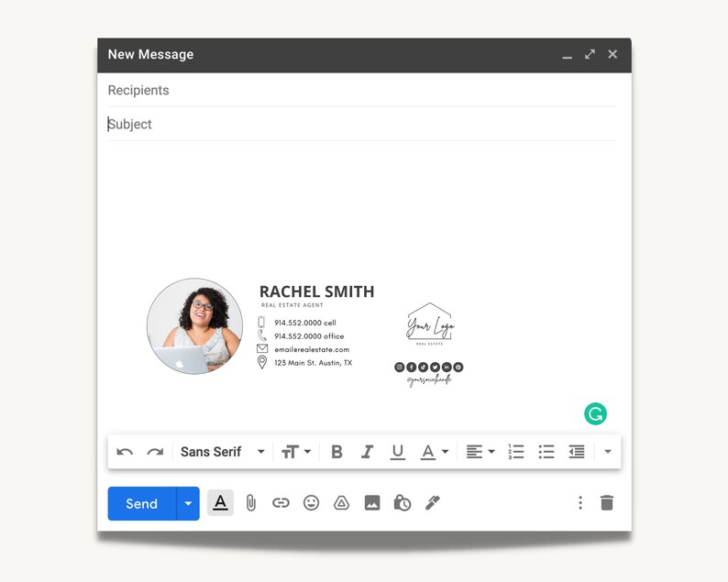
Task: Insert a link
Action: tap(281, 502)
